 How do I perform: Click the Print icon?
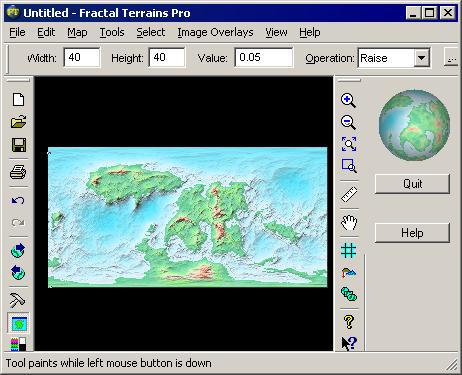click(18, 172)
